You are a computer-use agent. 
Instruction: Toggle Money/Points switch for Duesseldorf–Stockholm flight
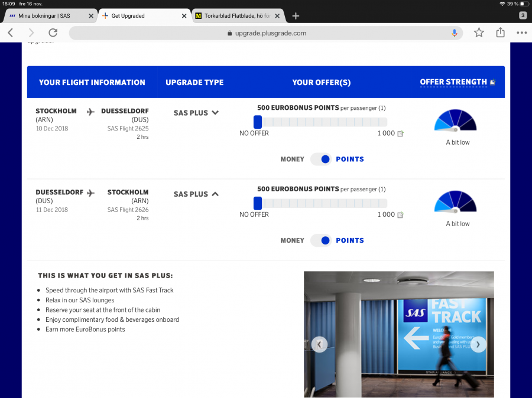coord(321,240)
